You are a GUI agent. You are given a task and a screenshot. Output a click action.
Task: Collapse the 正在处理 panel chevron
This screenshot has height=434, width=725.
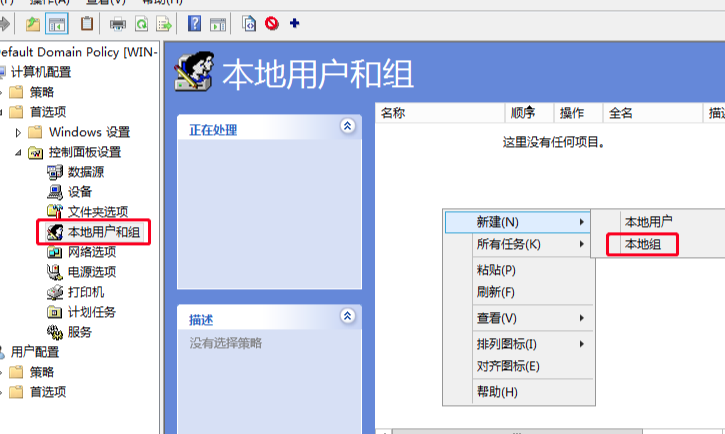347,127
